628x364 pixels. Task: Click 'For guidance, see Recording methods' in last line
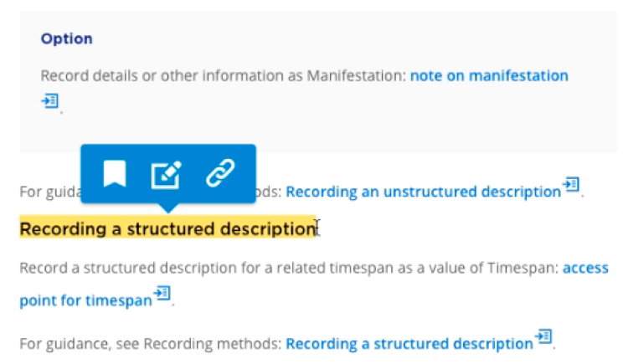point(150,343)
